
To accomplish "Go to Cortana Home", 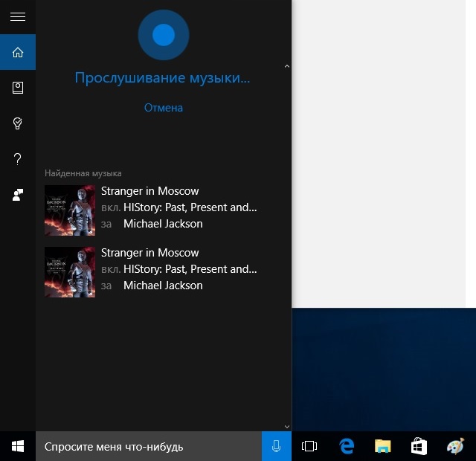I will click(x=18, y=52).
